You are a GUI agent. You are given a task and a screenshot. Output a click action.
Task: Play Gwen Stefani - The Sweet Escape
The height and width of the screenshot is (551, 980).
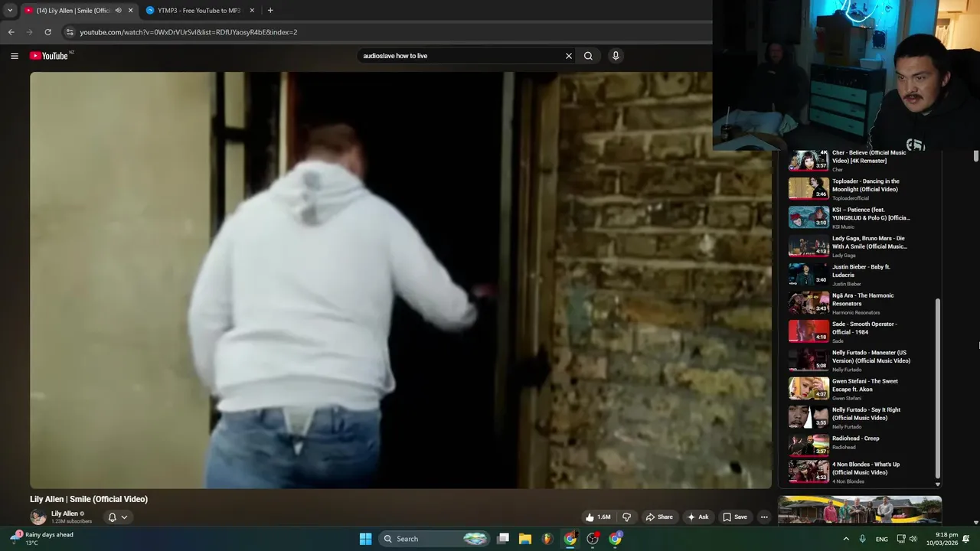pos(851,389)
